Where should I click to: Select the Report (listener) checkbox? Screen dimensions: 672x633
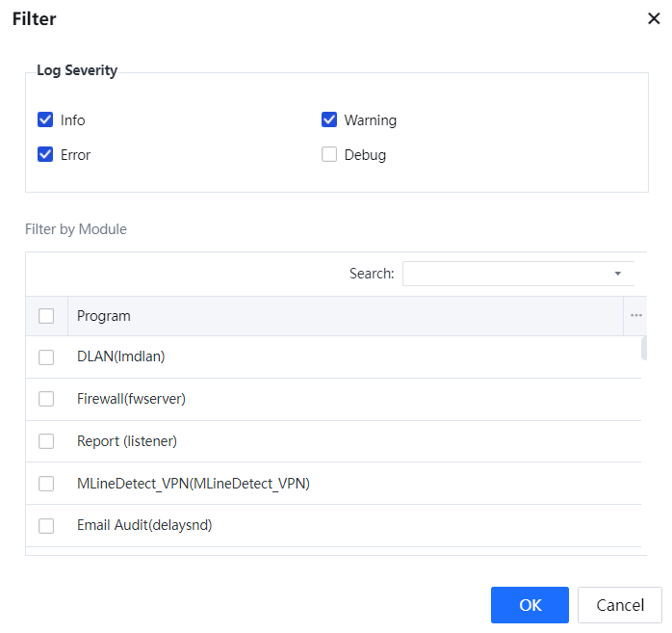[46, 441]
